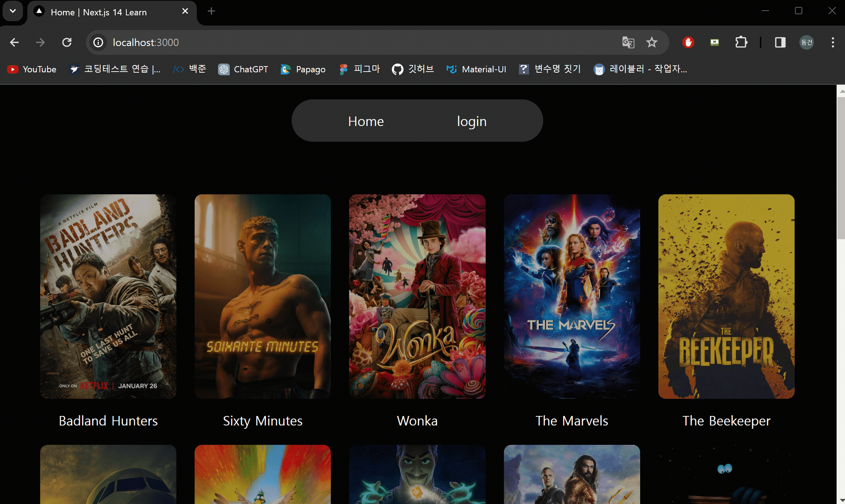Viewport: 845px width, 504px height.
Task: Open The Marvels movie poster
Action: [572, 296]
